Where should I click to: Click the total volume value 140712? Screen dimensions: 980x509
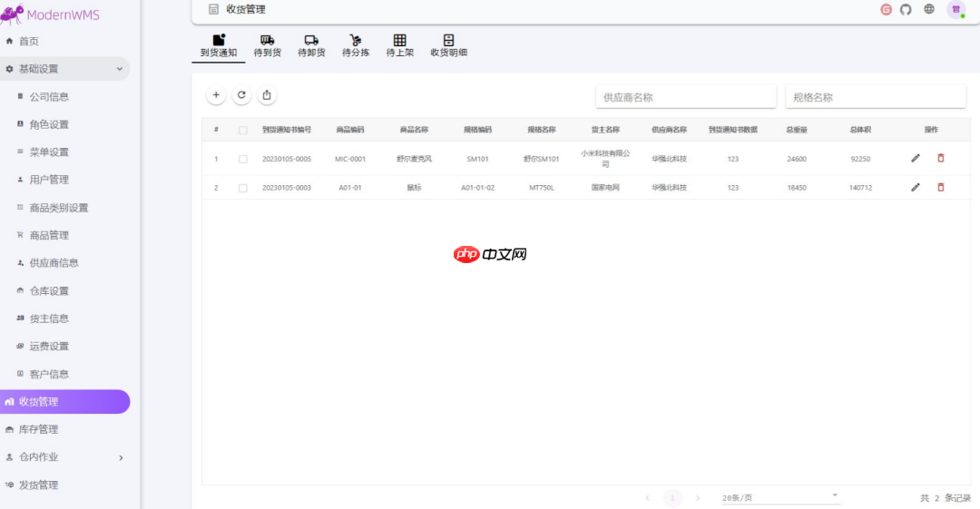[x=860, y=188]
